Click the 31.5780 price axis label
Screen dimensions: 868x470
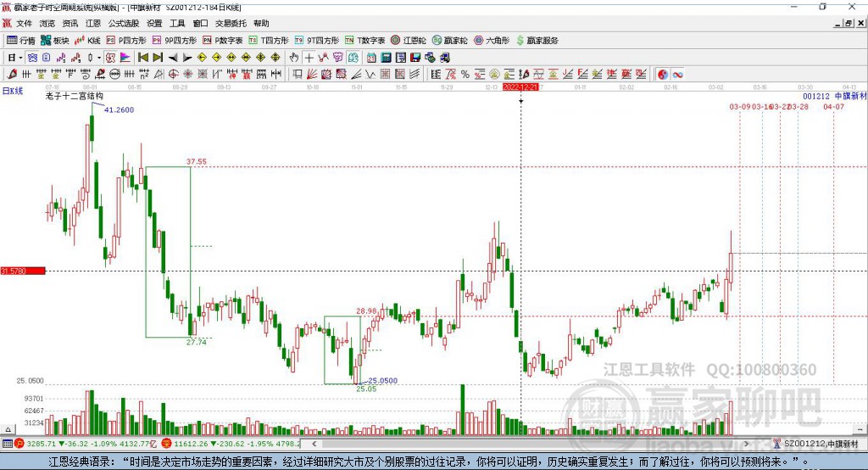tap(23, 271)
